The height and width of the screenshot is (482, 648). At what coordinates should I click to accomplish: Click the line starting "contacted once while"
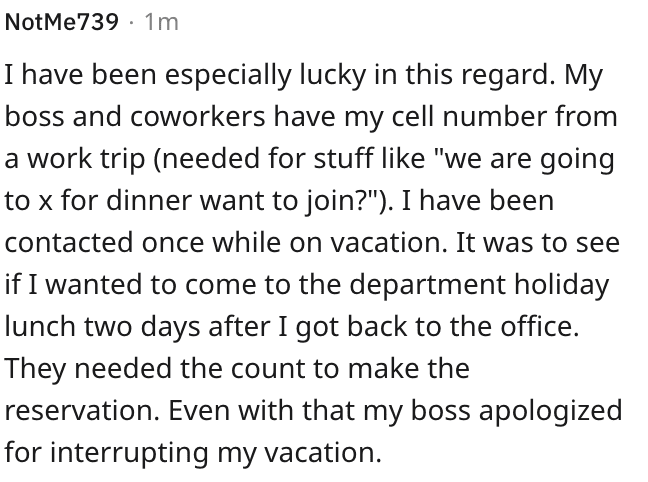click(x=312, y=243)
